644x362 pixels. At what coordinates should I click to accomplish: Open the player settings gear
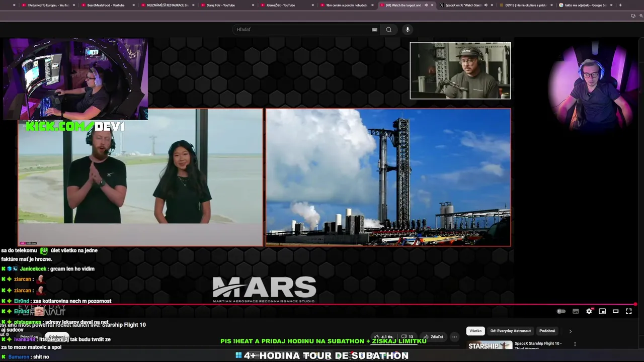(589, 311)
